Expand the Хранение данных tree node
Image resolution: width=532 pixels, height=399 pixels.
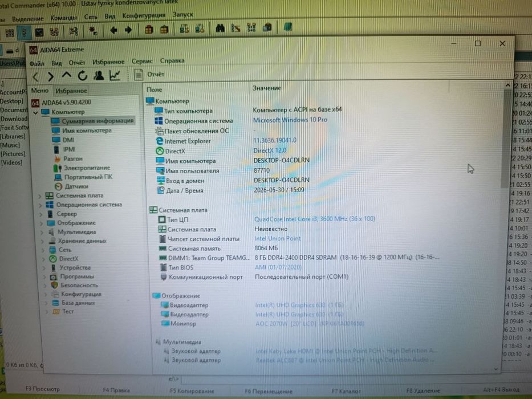[43, 241]
